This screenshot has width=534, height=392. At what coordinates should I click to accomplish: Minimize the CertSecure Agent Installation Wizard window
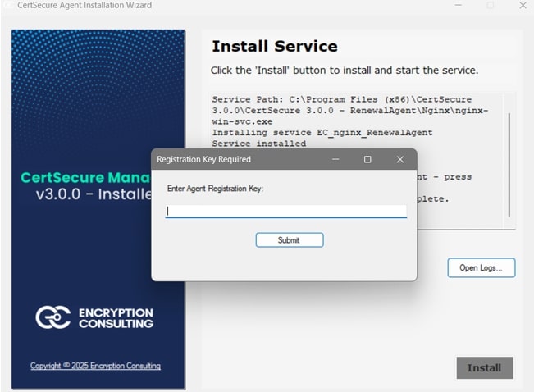coord(459,5)
